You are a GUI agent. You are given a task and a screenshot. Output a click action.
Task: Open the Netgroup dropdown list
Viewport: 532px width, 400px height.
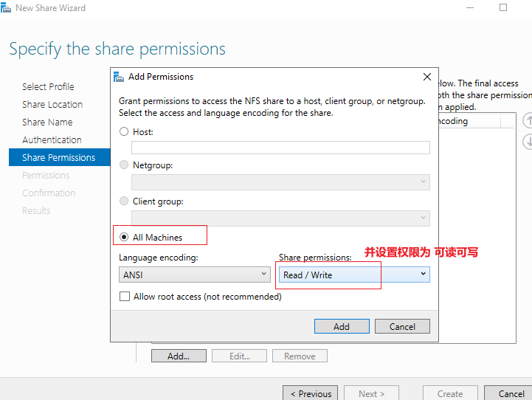(x=280, y=182)
